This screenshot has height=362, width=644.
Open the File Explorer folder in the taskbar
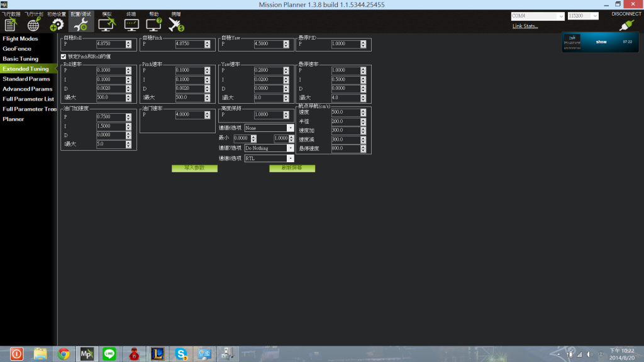click(40, 354)
